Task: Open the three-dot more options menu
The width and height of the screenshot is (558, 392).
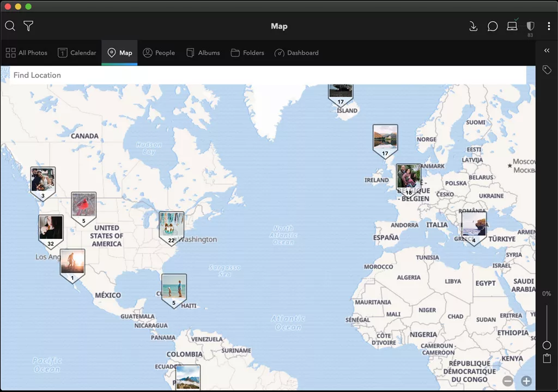Action: pos(549,26)
